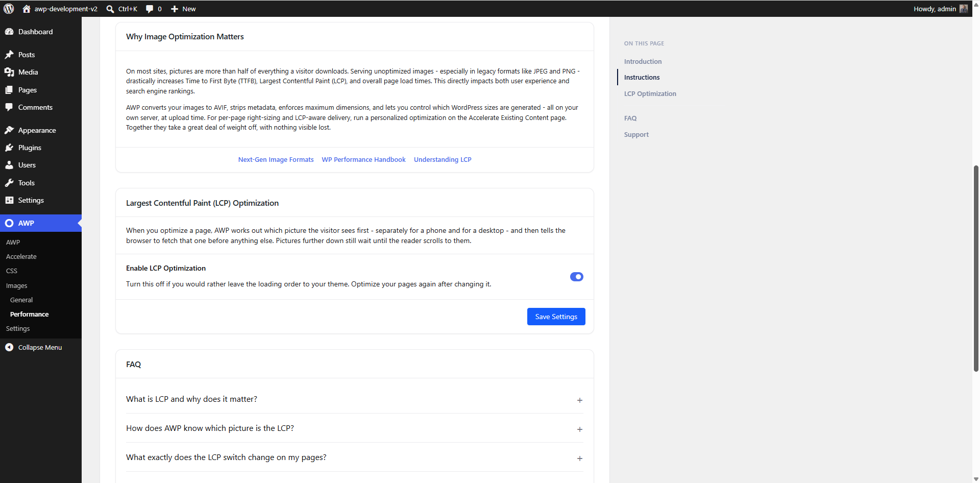The height and width of the screenshot is (483, 980).
Task: Open the Dashboard menu item
Action: 41,32
